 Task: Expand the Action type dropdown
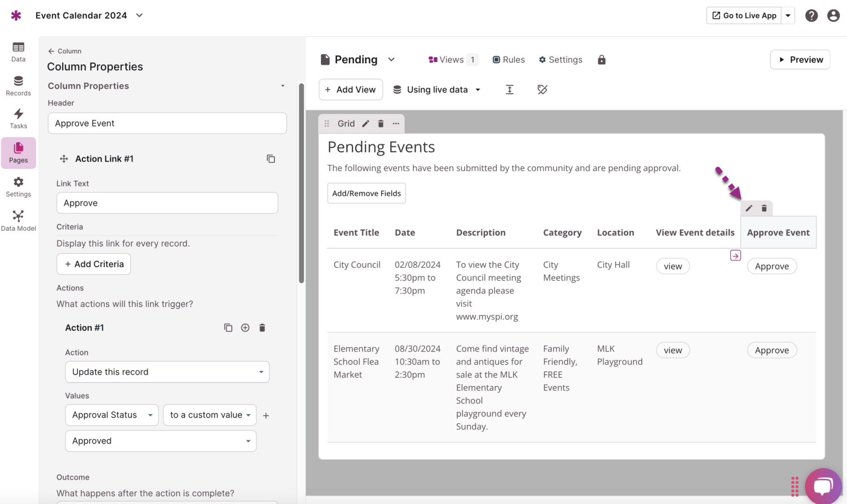[167, 372]
